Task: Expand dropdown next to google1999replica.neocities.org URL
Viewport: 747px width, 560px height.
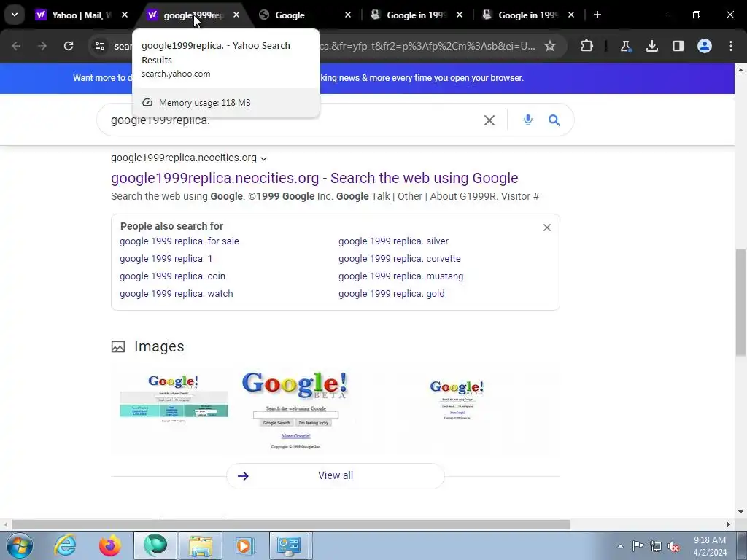Action: (264, 158)
